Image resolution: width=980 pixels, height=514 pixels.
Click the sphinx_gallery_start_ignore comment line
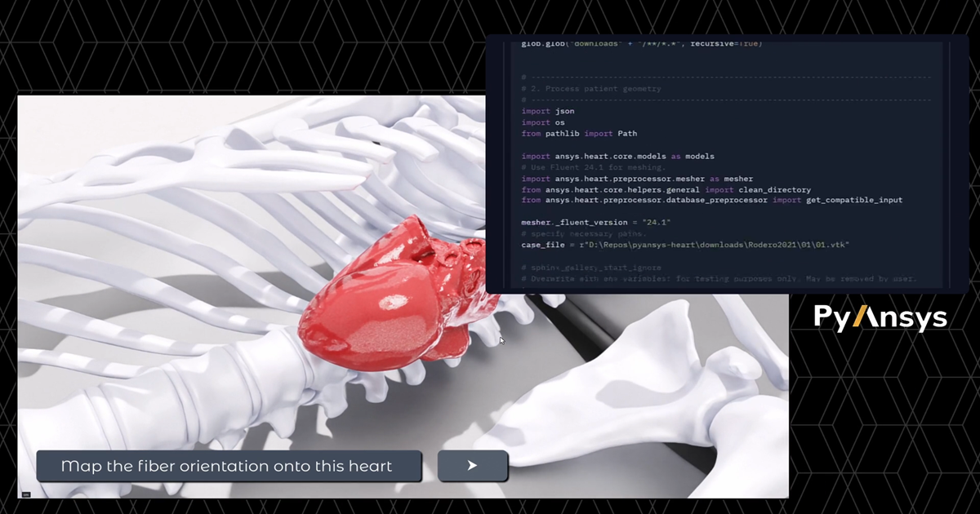590,268
